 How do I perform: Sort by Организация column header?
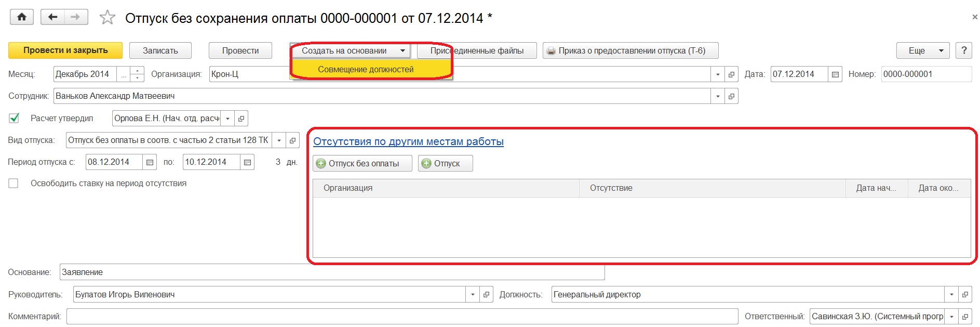[446, 188]
